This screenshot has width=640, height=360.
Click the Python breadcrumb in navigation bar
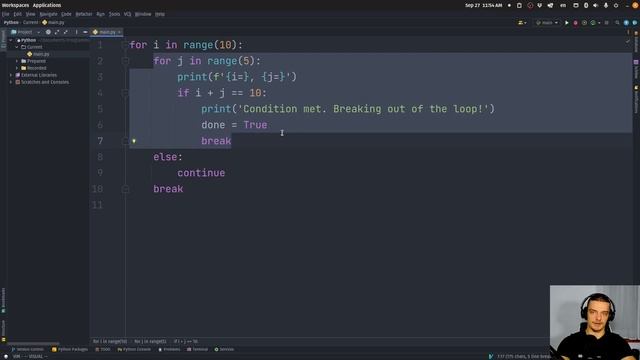coord(11,22)
